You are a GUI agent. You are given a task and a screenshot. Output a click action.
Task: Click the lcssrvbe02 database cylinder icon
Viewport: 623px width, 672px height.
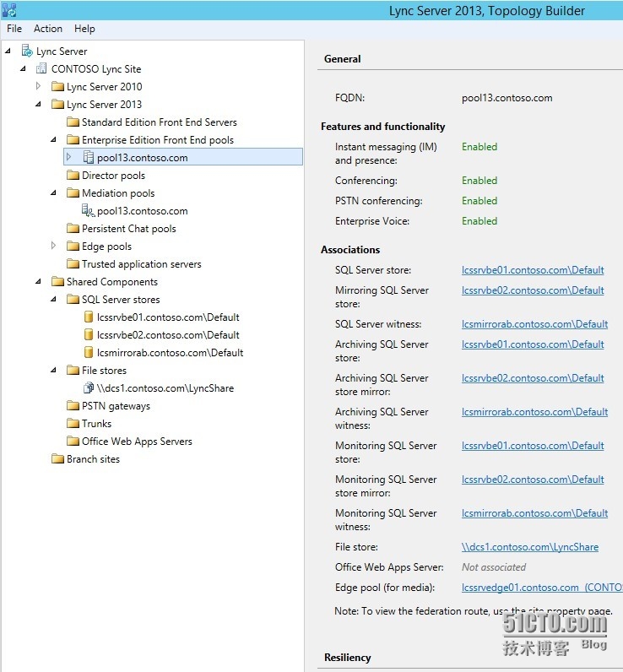(89, 334)
